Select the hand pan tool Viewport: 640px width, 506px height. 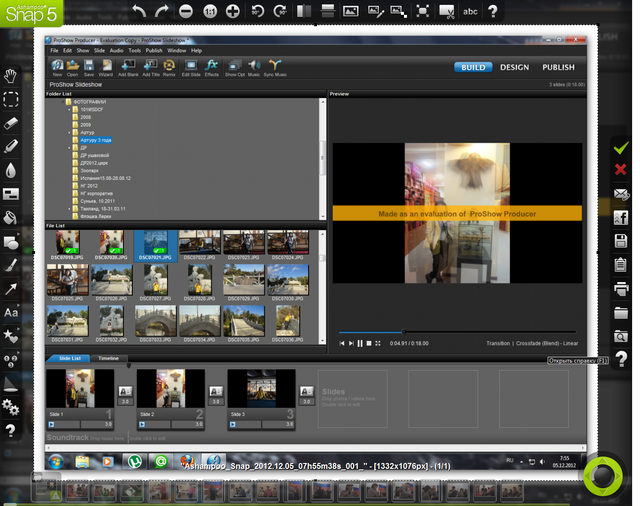(10, 76)
